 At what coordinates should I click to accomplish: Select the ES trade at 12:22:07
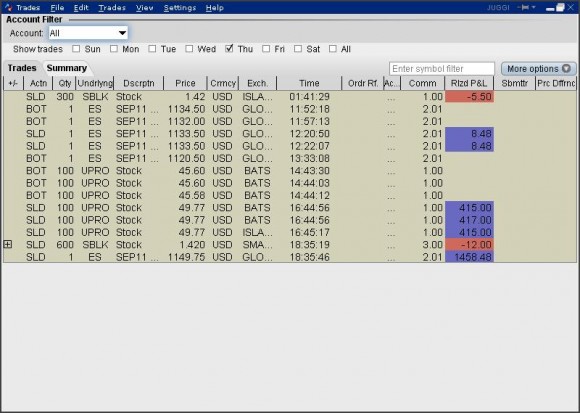(290, 146)
